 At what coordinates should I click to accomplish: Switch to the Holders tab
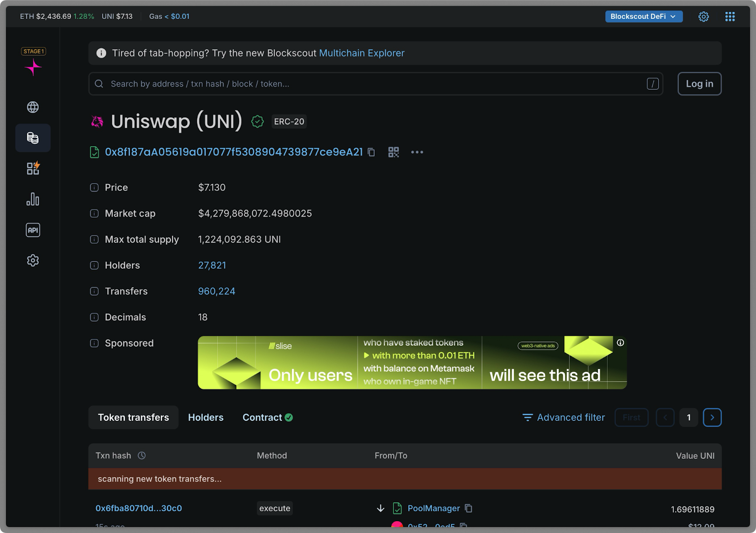pos(206,417)
